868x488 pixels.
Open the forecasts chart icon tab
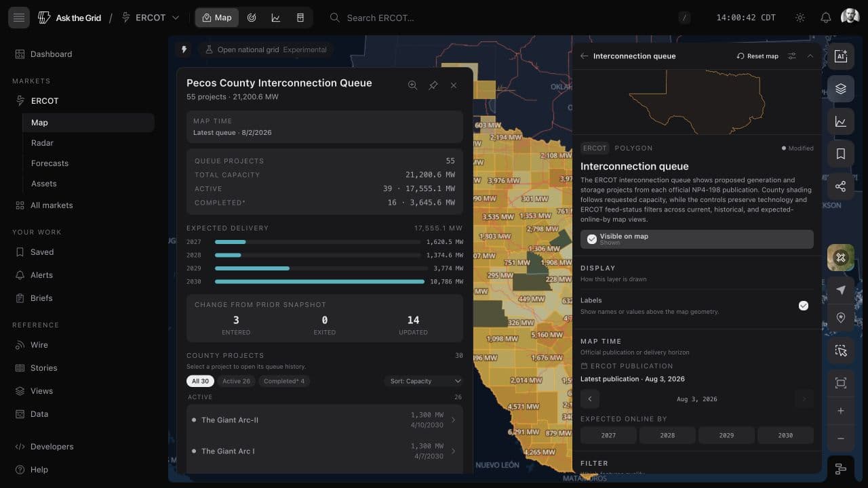(276, 18)
